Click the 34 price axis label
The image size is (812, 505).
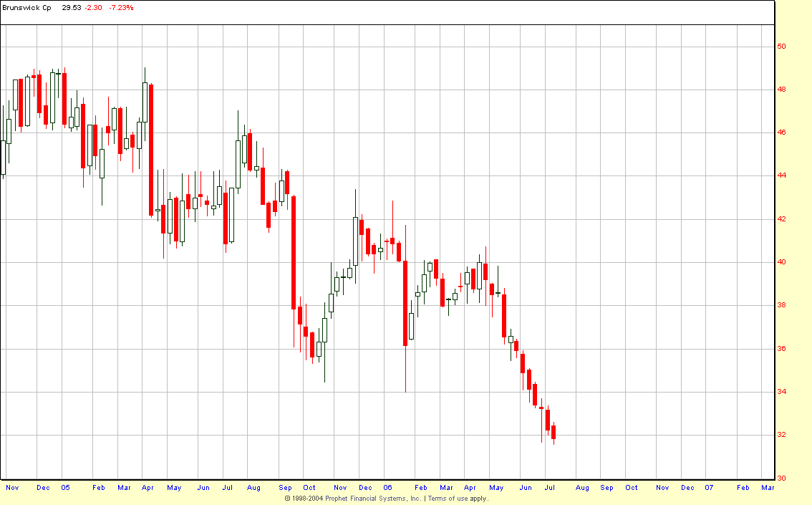781,392
